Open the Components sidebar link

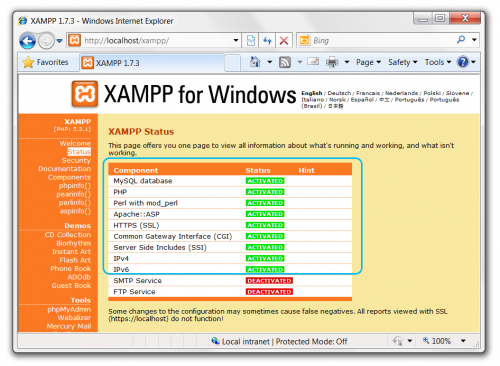click(x=69, y=177)
